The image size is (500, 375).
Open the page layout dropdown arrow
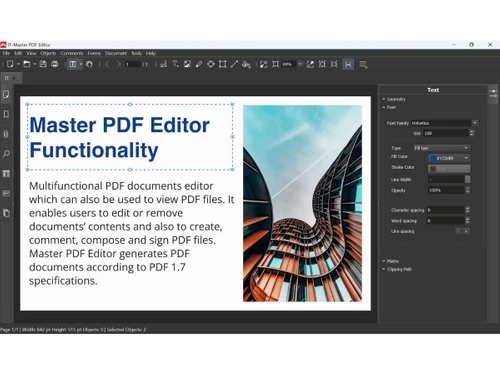tap(81, 64)
